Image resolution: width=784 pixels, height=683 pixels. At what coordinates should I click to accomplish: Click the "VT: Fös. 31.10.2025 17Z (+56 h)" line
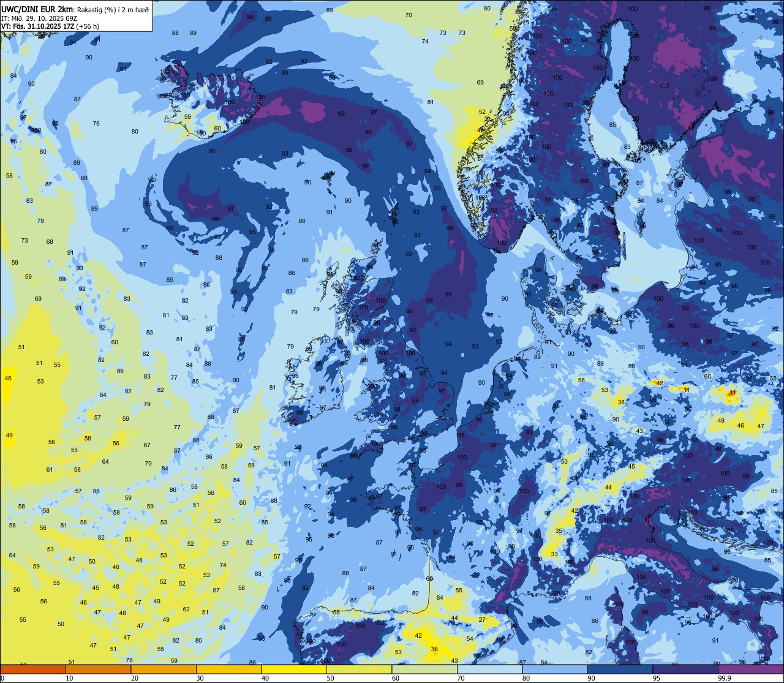tap(50, 26)
